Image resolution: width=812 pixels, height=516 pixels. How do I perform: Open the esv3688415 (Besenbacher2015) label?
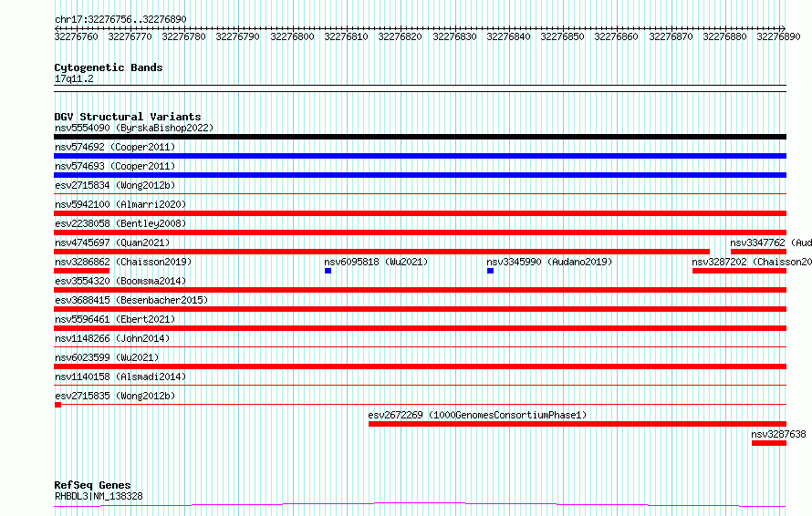(x=131, y=300)
